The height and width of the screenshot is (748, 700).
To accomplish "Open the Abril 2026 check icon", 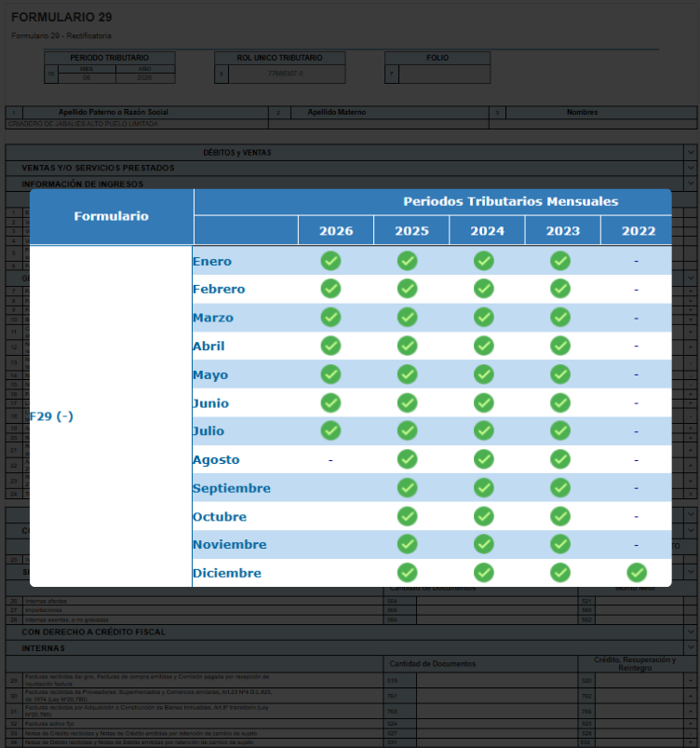I will point(330,346).
